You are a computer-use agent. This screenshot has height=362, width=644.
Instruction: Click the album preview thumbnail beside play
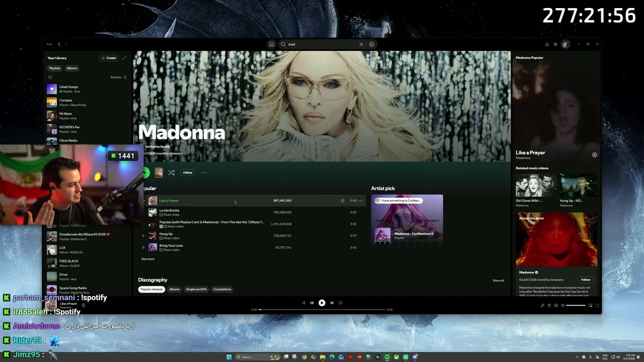pyautogui.click(x=159, y=172)
